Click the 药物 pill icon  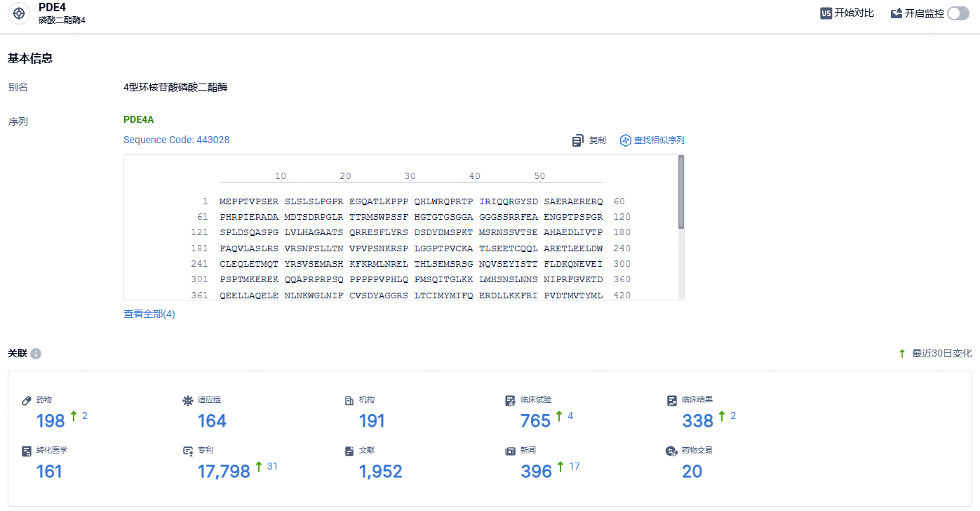pyautogui.click(x=27, y=400)
